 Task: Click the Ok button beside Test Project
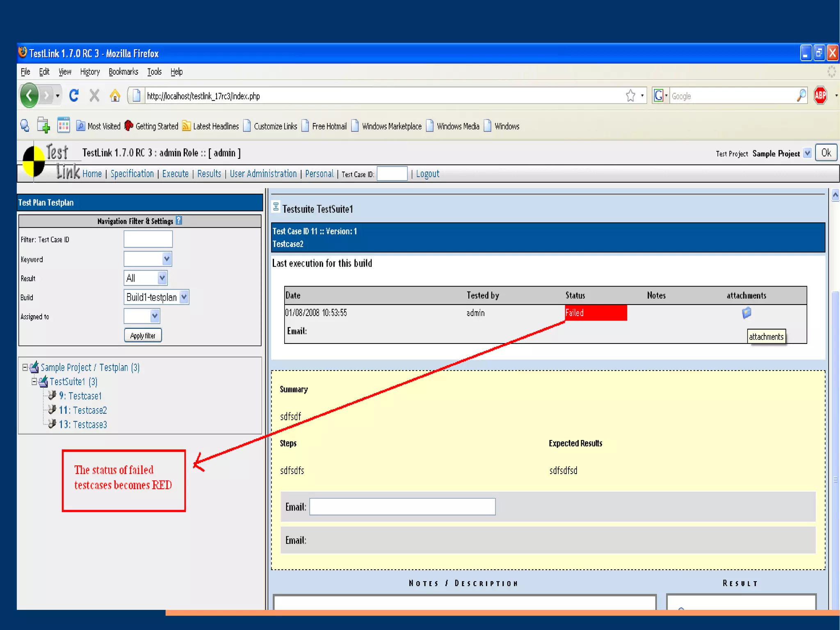(x=826, y=153)
